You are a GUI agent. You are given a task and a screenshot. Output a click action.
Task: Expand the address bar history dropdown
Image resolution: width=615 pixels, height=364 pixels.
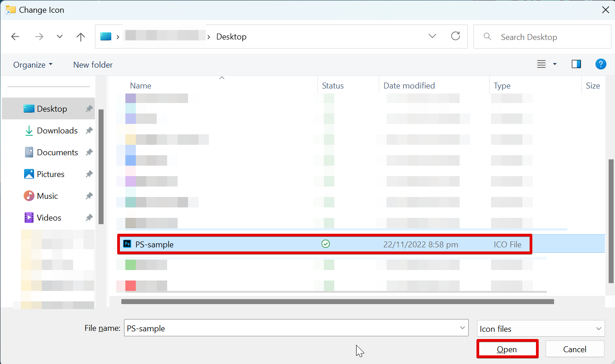click(x=432, y=36)
